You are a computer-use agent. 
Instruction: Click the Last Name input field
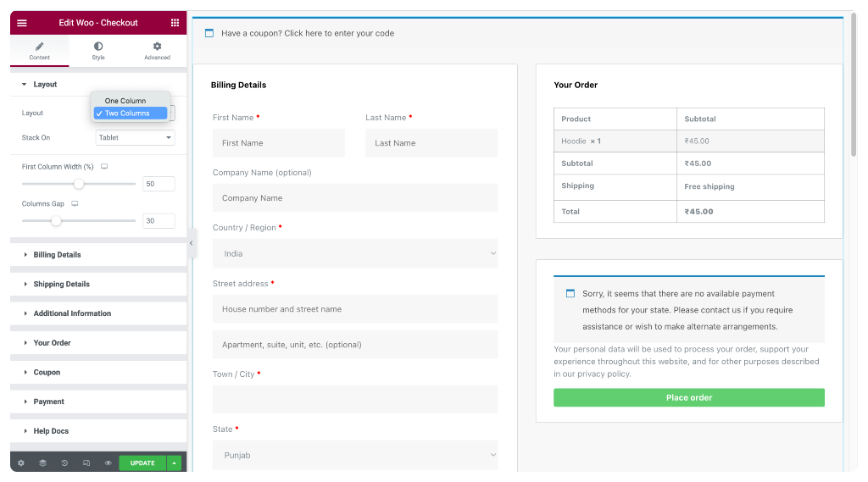[x=431, y=143]
